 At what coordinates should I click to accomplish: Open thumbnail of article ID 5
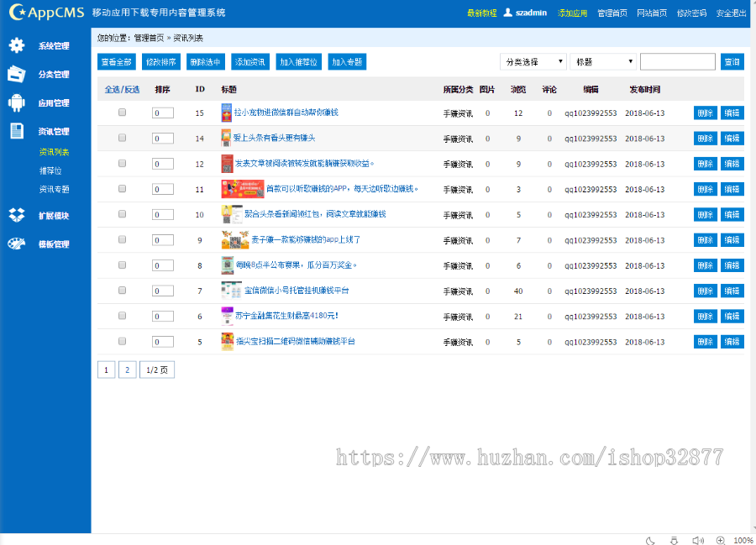(x=227, y=341)
